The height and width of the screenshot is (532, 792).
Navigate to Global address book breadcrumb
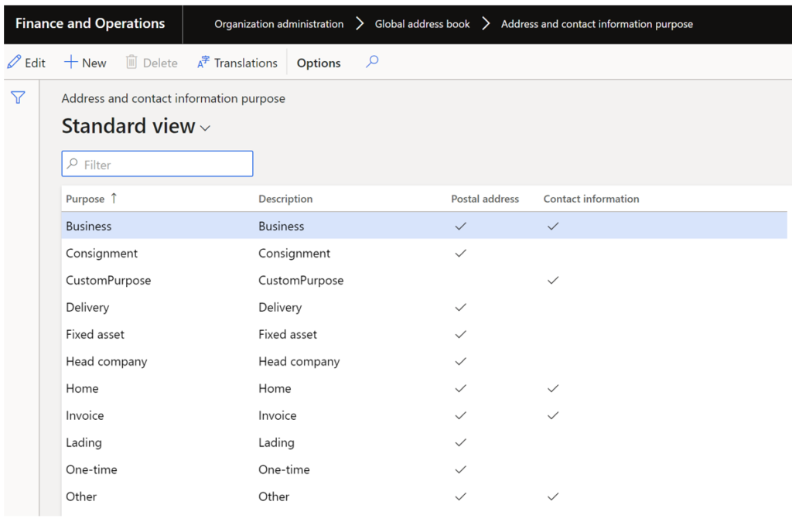coord(422,23)
